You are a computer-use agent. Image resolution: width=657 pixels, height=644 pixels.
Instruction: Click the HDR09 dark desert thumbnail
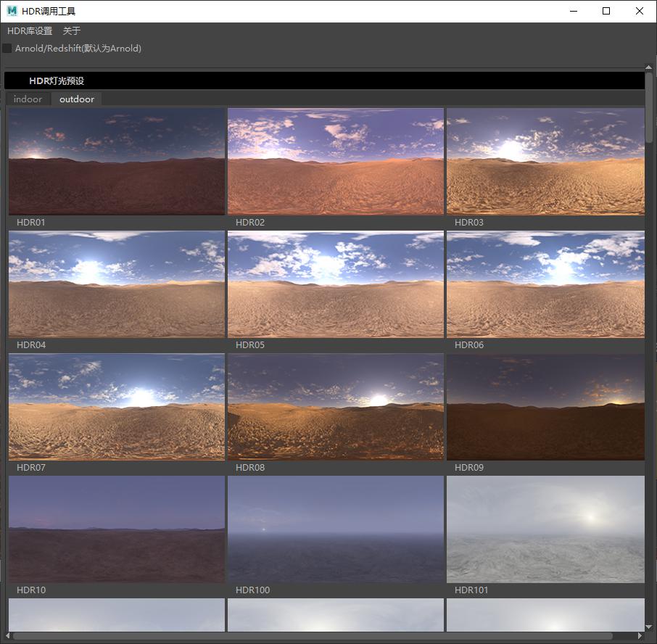(x=545, y=407)
